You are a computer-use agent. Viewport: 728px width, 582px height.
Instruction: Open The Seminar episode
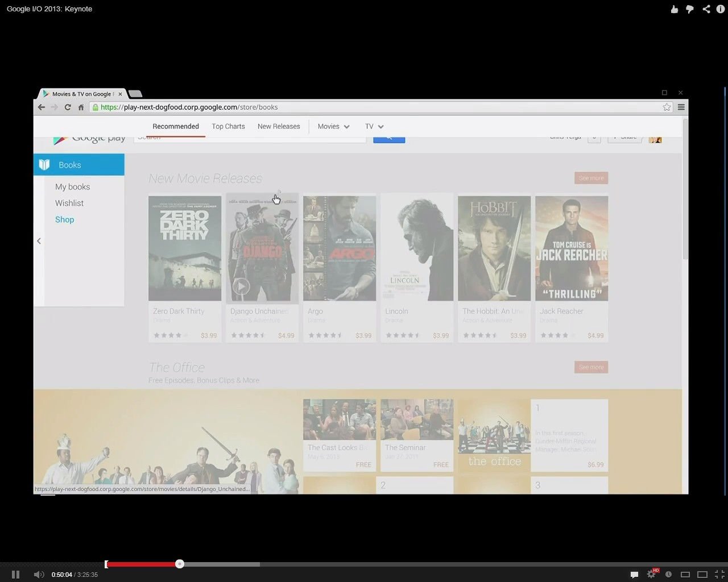point(417,435)
